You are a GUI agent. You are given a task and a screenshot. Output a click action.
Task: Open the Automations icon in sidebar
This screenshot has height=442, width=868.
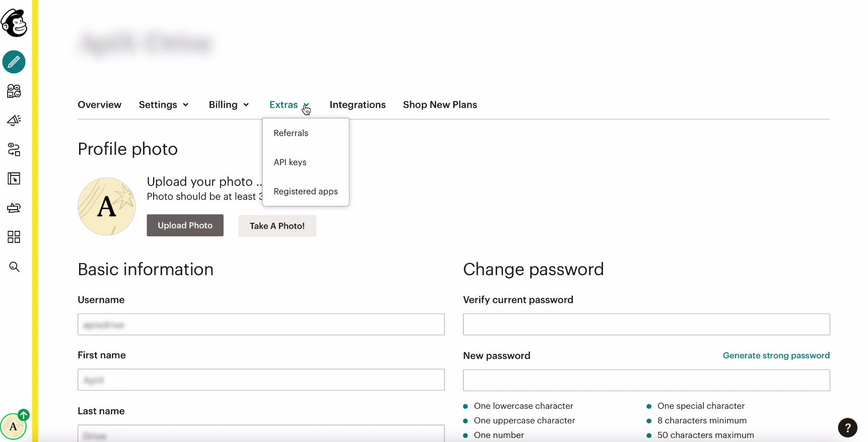[14, 149]
